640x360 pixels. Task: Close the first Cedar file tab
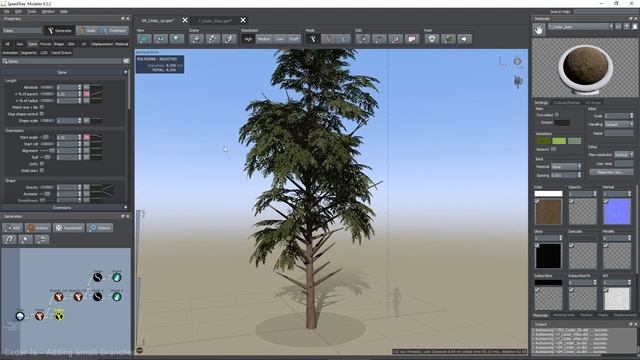point(185,20)
